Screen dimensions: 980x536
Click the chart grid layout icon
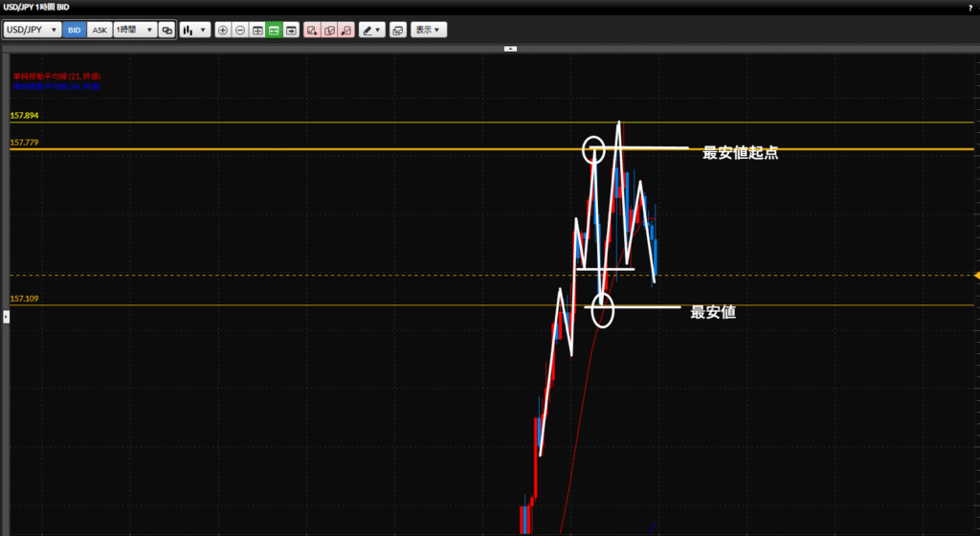tap(257, 30)
